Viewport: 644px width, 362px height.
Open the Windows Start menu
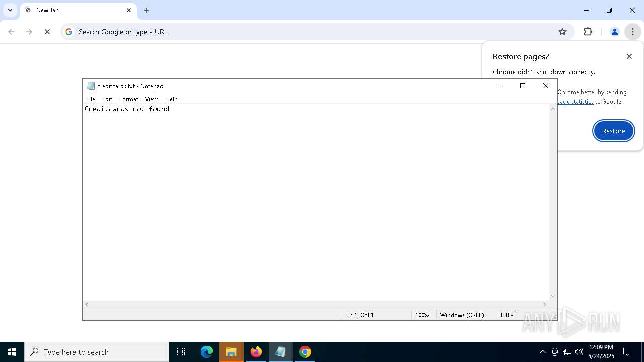pyautogui.click(x=12, y=352)
